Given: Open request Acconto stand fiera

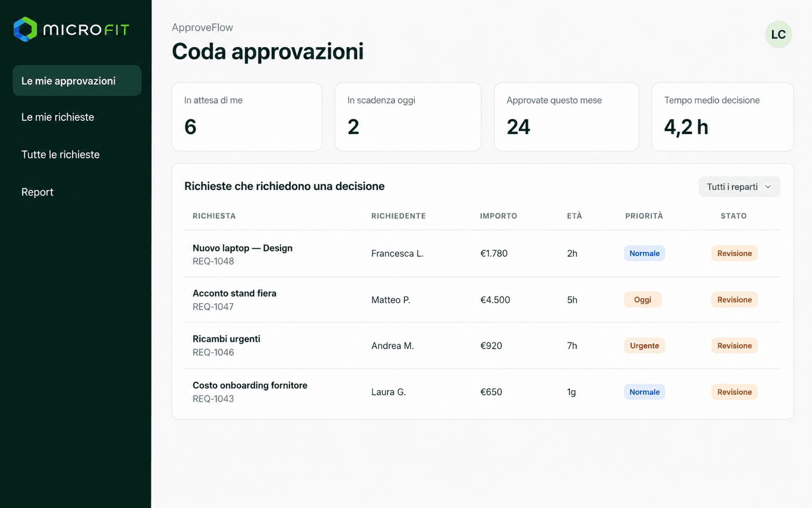Looking at the screenshot, I should 234,293.
